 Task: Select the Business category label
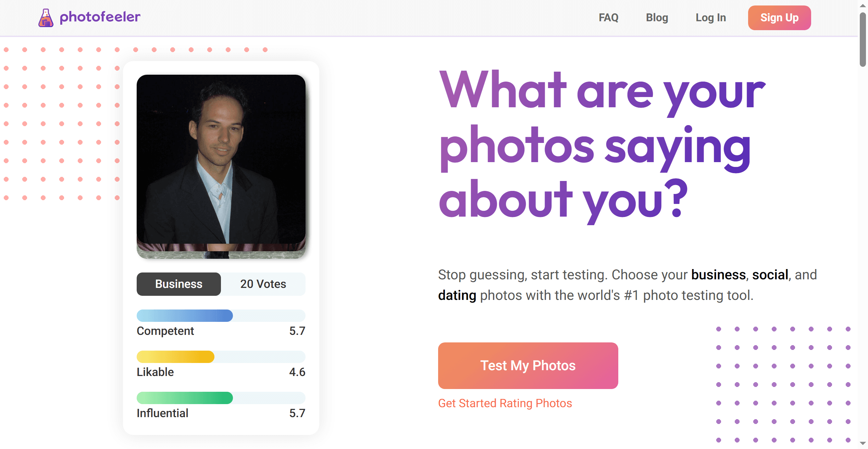(178, 284)
